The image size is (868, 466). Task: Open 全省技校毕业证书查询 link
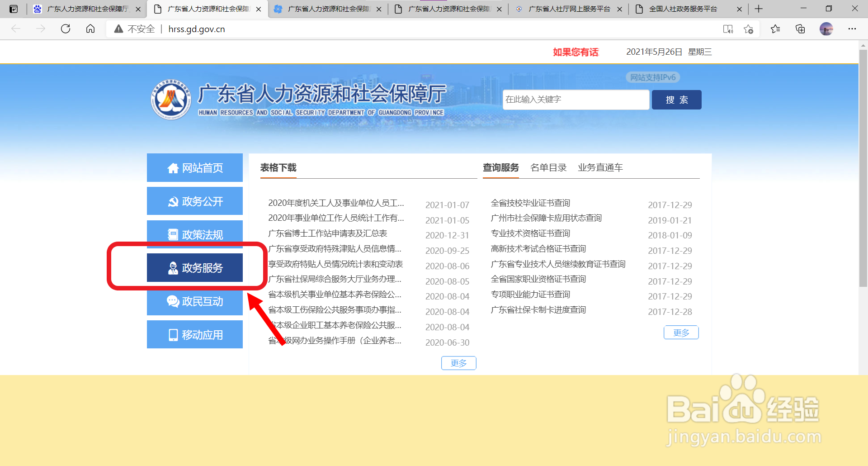click(x=530, y=203)
